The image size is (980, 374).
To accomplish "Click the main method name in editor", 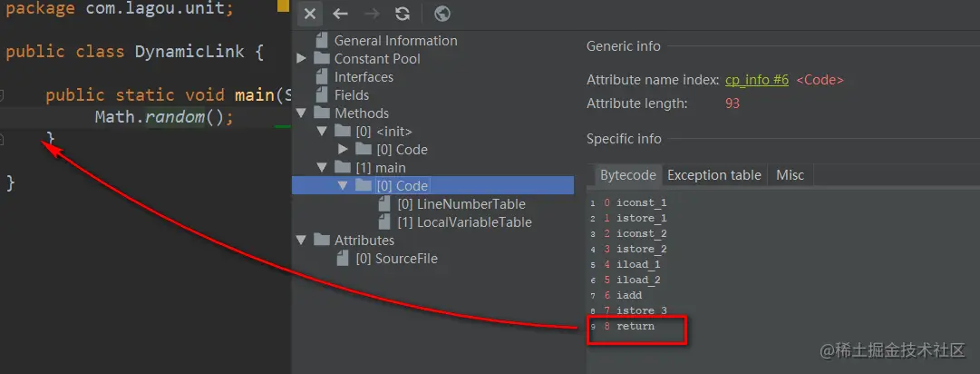I will coord(255,95).
